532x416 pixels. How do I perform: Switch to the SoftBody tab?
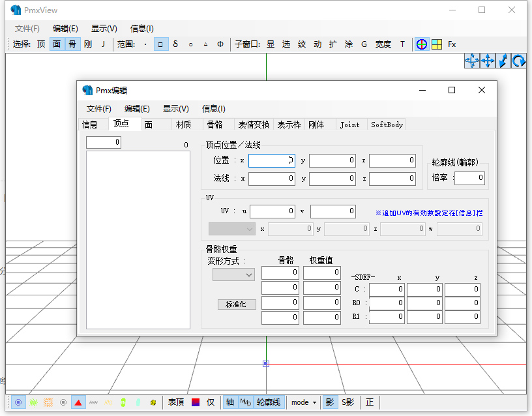coord(387,125)
